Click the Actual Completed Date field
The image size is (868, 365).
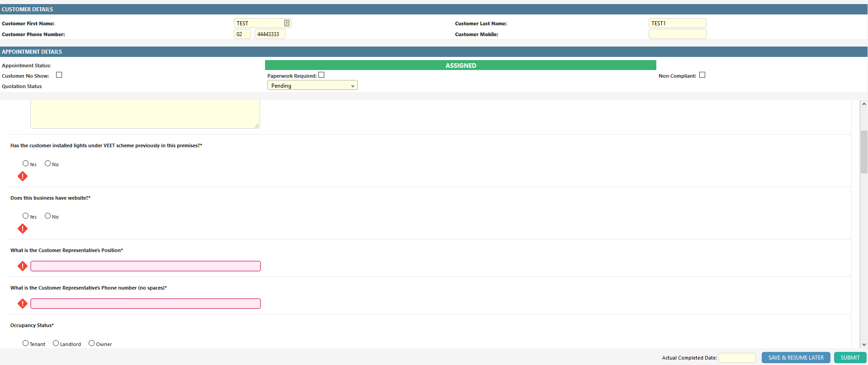coord(737,358)
